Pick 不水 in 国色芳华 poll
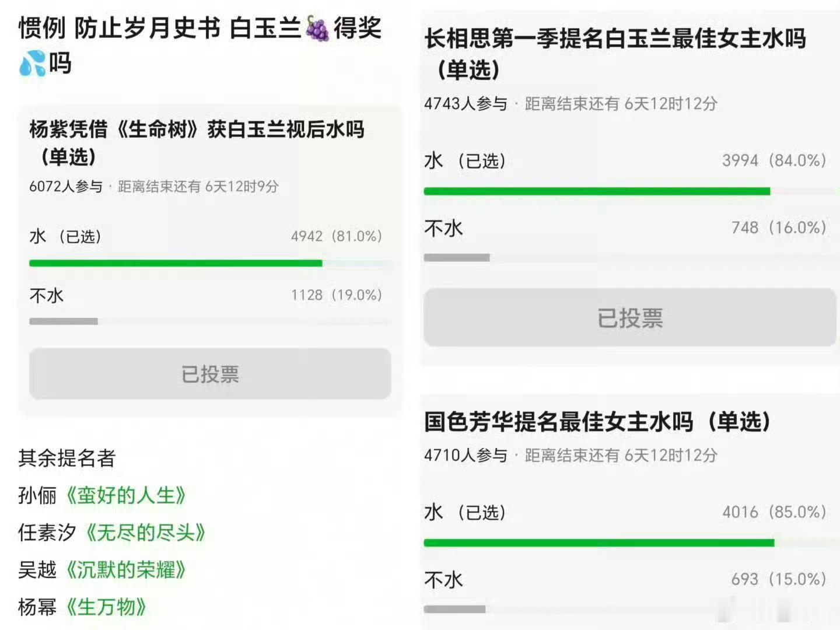 pos(625,579)
